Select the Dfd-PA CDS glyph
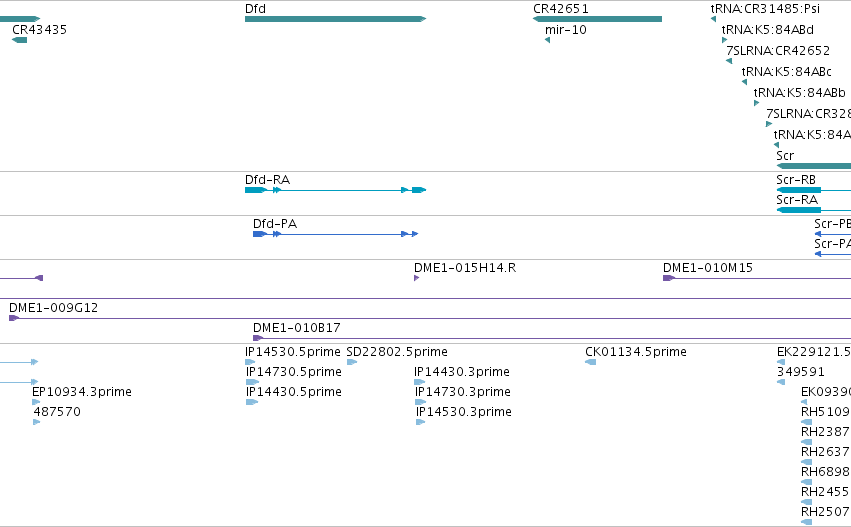 335,234
